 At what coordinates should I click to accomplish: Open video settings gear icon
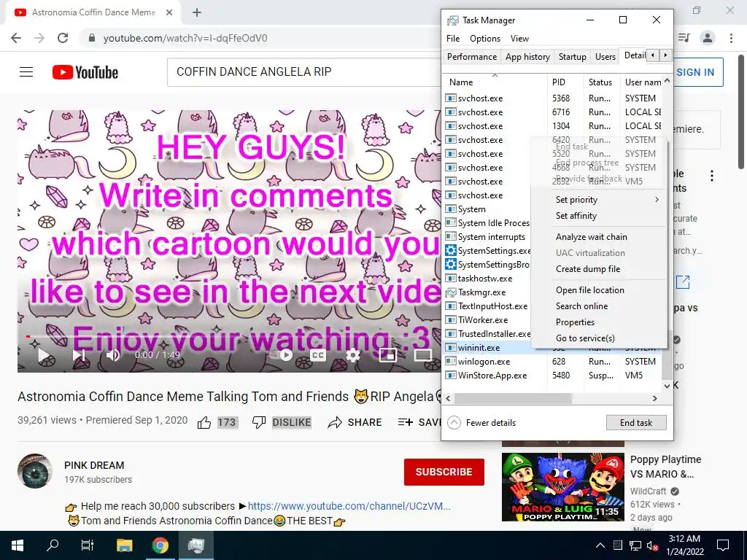click(353, 355)
